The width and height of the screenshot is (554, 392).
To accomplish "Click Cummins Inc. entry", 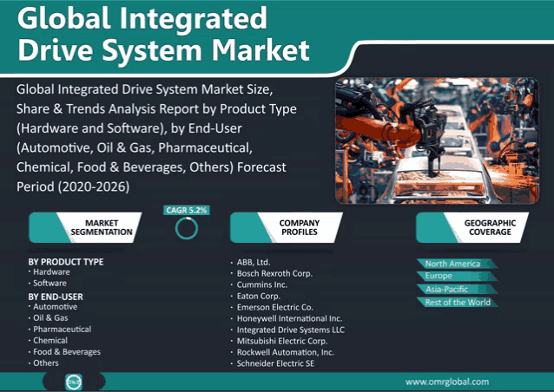I will coord(262,284).
